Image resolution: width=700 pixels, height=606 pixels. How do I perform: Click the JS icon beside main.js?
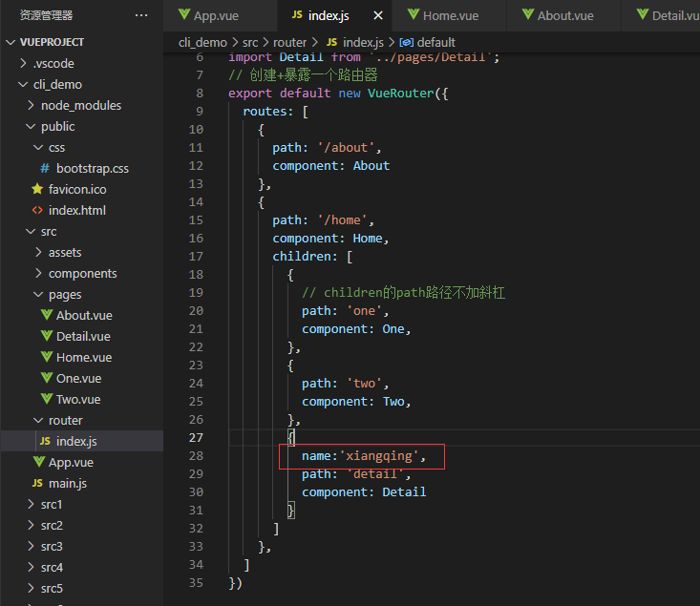click(37, 483)
